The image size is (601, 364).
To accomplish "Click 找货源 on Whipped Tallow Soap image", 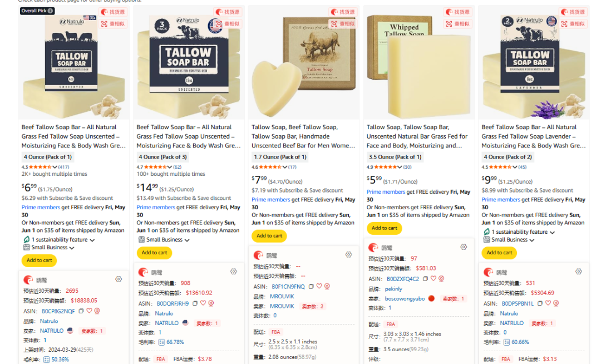I will tap(457, 12).
